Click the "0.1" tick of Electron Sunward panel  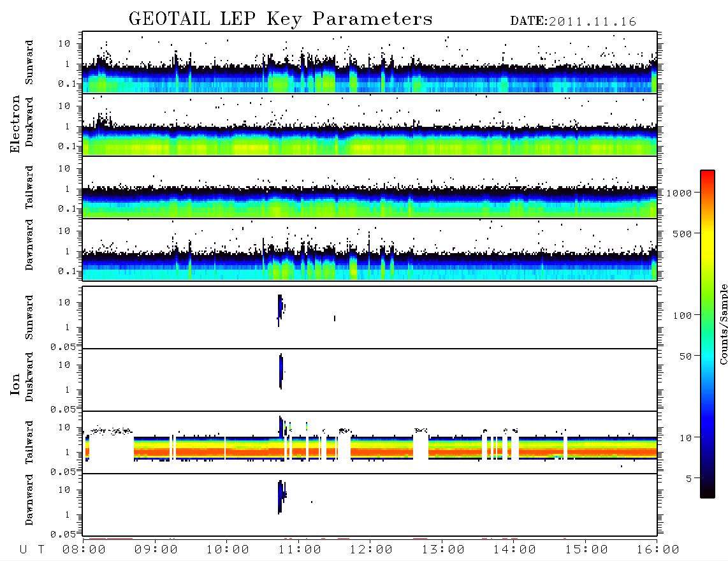coord(68,84)
